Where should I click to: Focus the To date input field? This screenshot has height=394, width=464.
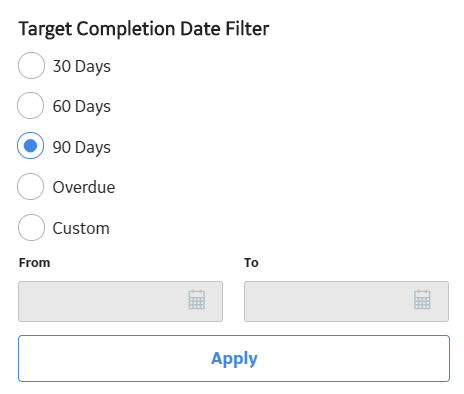346,301
